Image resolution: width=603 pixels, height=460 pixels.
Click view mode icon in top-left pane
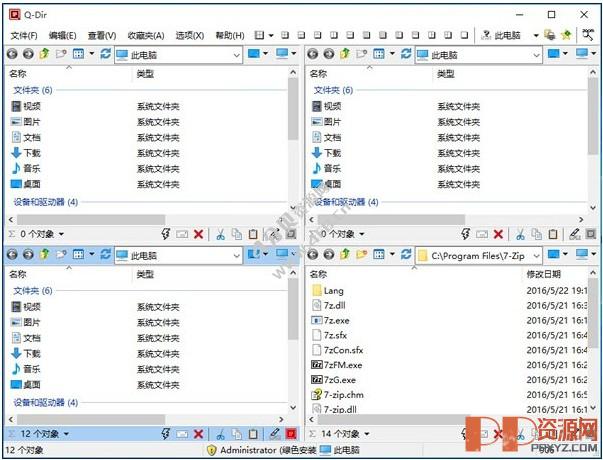(78, 54)
